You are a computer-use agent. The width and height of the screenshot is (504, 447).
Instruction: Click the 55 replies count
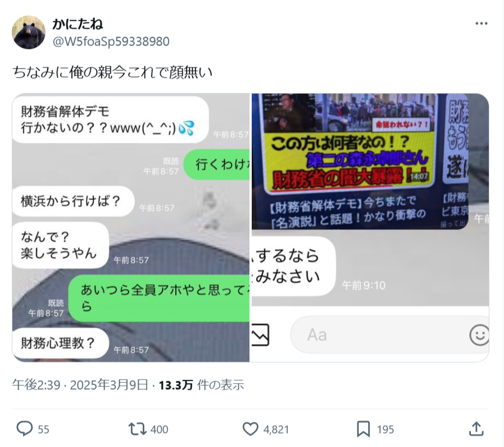43,430
